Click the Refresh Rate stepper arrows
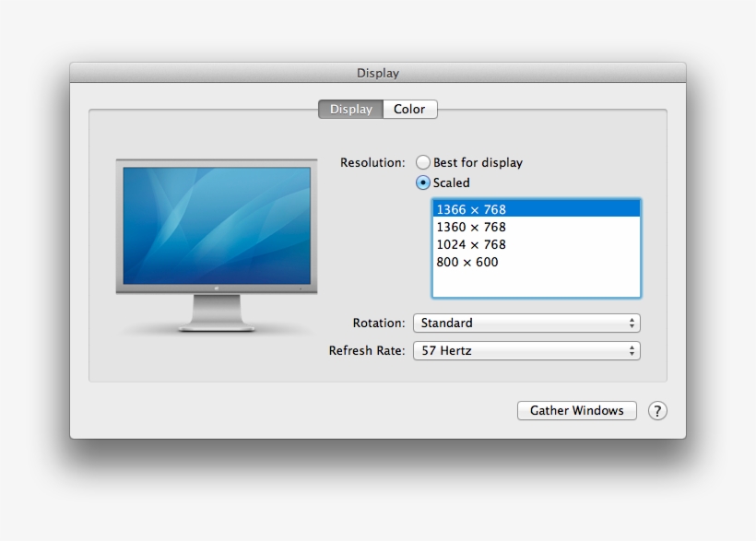The image size is (756, 541). click(631, 350)
